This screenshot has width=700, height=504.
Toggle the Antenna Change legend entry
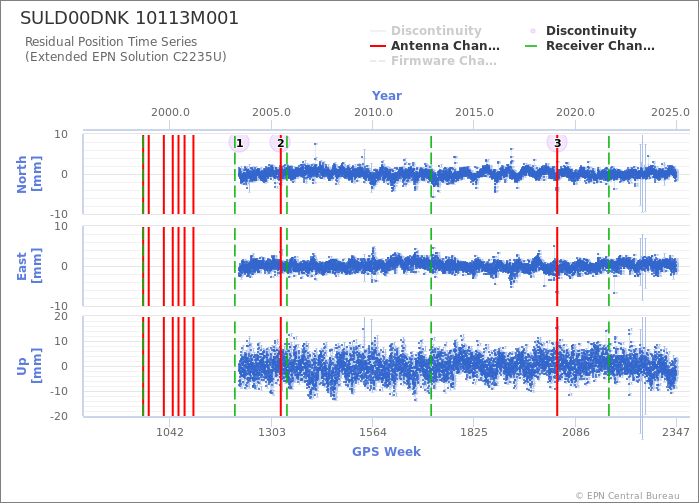tap(435, 46)
